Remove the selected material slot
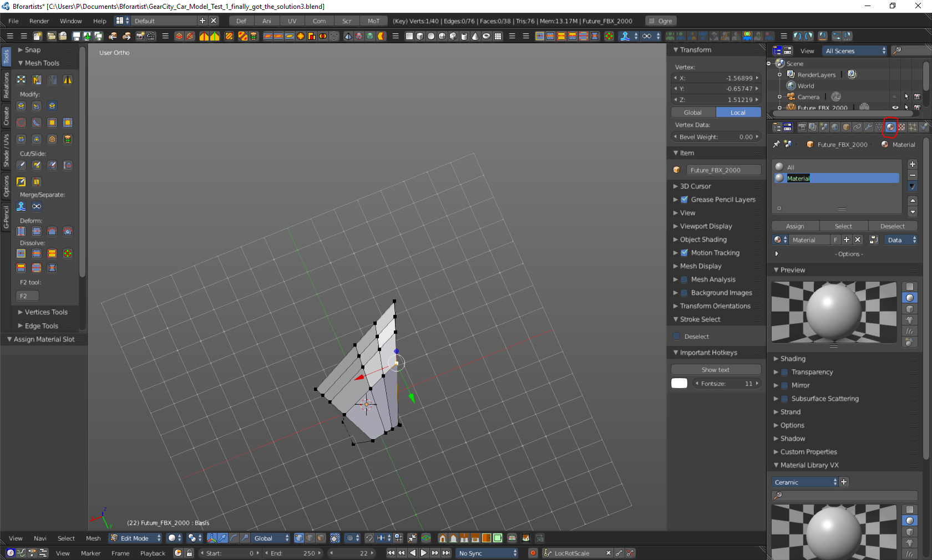This screenshot has width=932, height=560. pyautogui.click(x=913, y=175)
